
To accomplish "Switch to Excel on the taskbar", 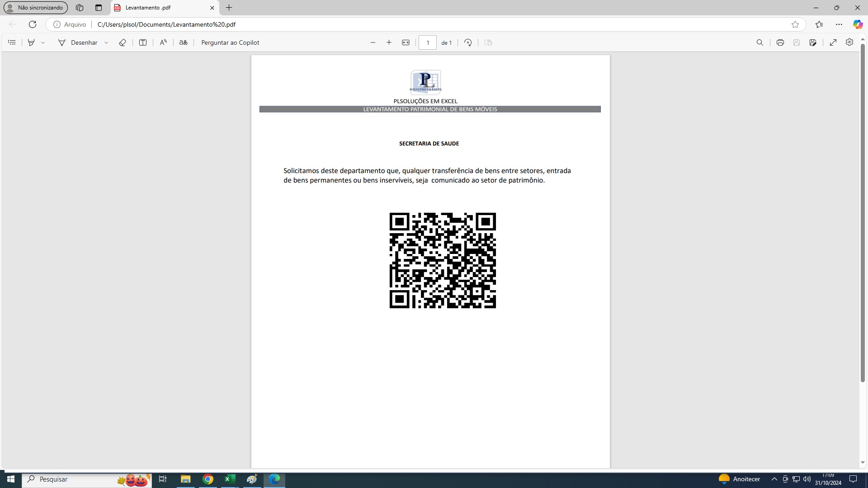I will pyautogui.click(x=230, y=479).
